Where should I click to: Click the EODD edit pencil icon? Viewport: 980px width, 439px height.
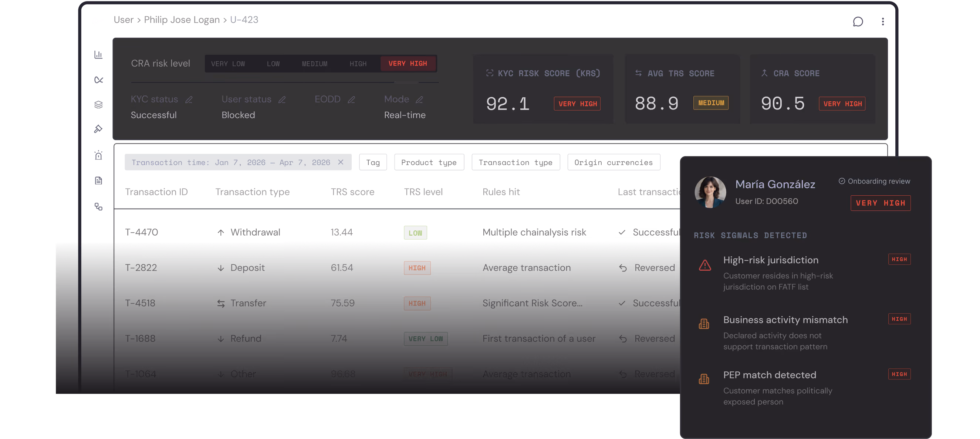pyautogui.click(x=351, y=99)
